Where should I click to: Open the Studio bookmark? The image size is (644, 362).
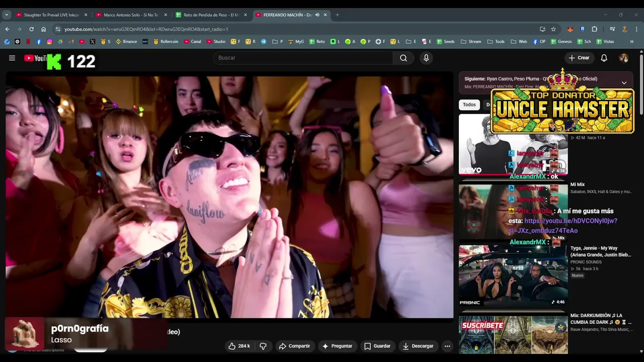(x=215, y=42)
